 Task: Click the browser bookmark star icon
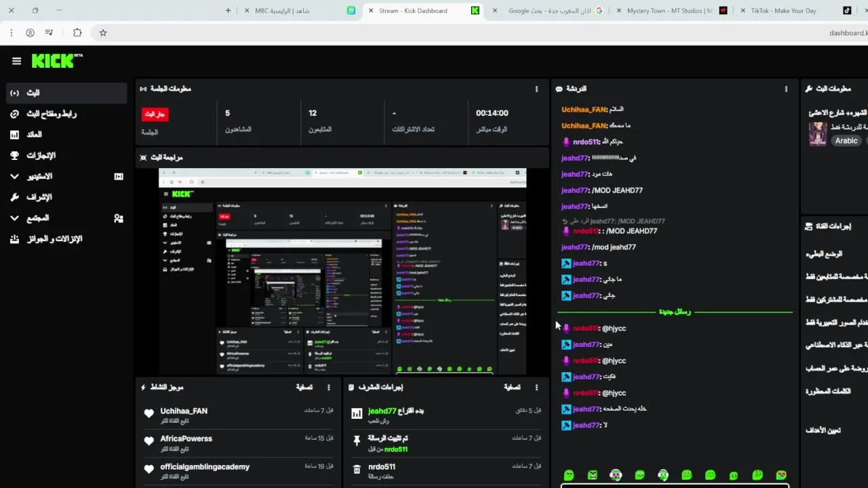(103, 33)
